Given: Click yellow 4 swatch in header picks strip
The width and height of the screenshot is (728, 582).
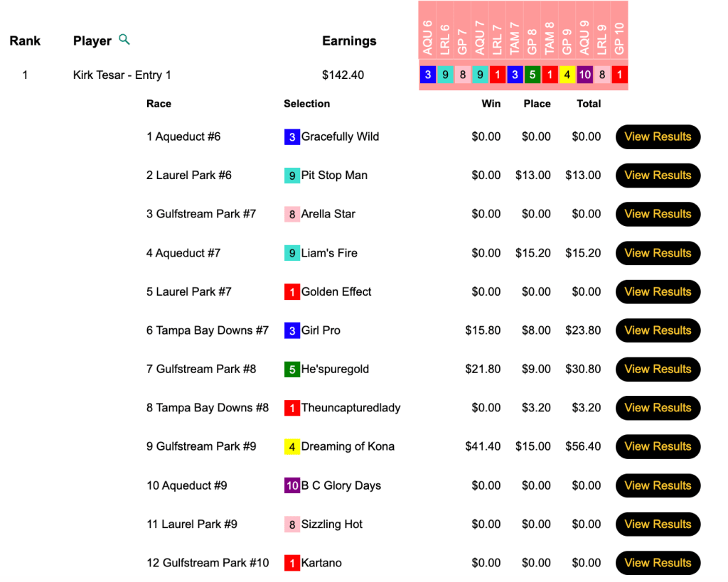Looking at the screenshot, I should click(x=567, y=75).
